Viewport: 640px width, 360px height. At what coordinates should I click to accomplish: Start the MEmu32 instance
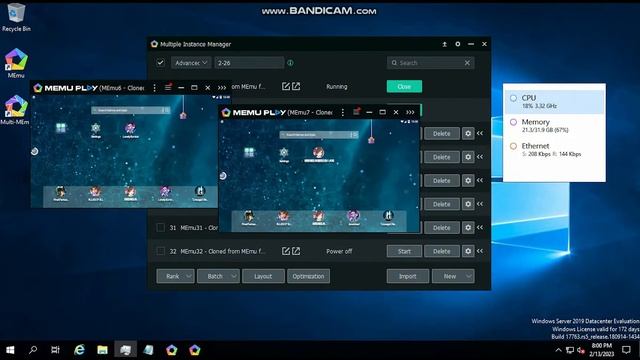[404, 251]
